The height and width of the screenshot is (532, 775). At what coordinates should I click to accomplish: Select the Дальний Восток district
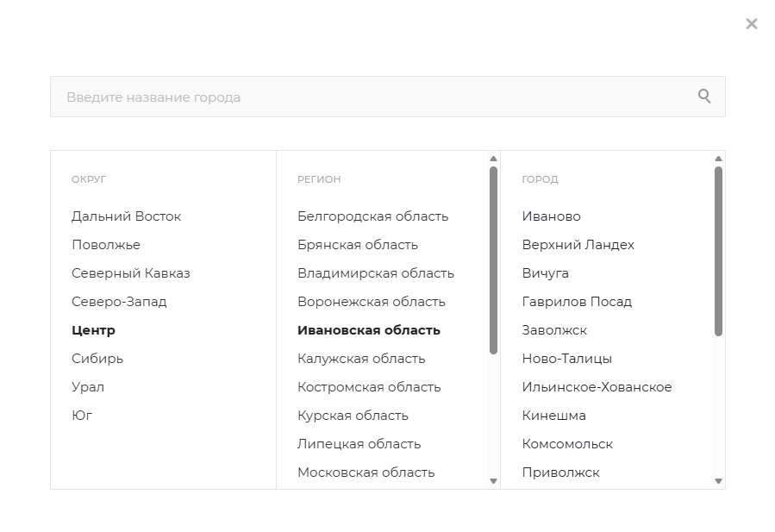pos(126,216)
